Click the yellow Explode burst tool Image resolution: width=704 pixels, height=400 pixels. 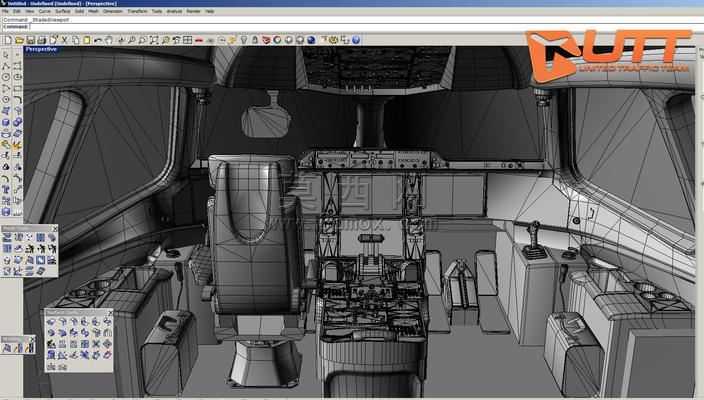(x=17, y=145)
